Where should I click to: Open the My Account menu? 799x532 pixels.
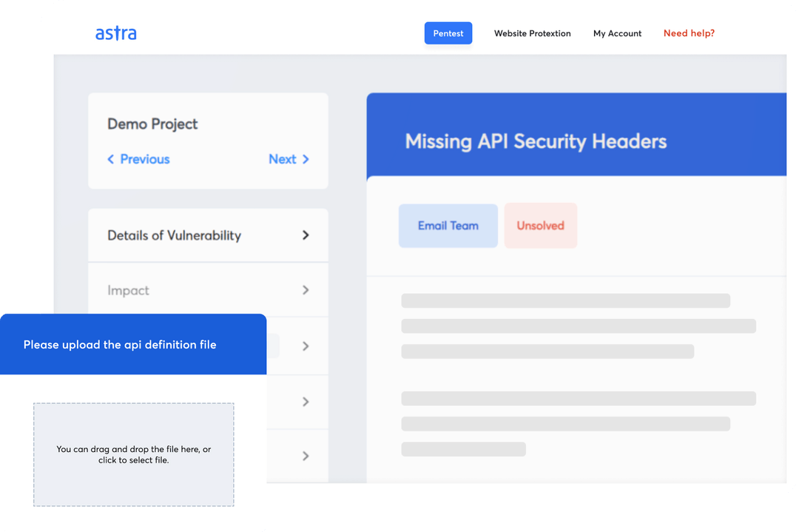tap(617, 33)
